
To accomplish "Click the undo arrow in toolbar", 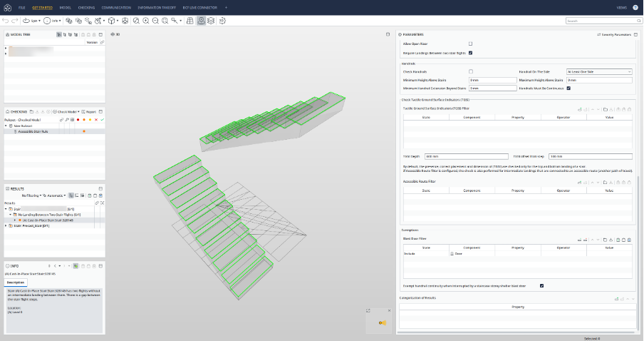I will coord(6,21).
